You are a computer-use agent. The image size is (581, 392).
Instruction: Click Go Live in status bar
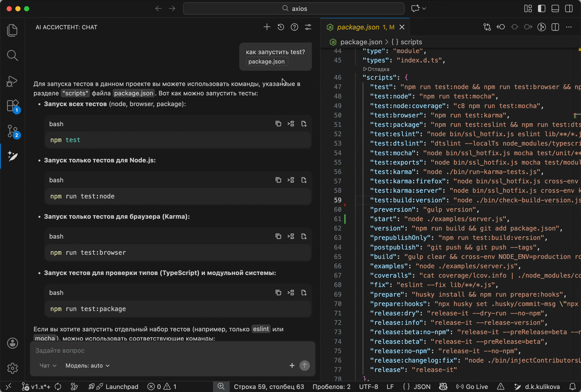pos(472,387)
